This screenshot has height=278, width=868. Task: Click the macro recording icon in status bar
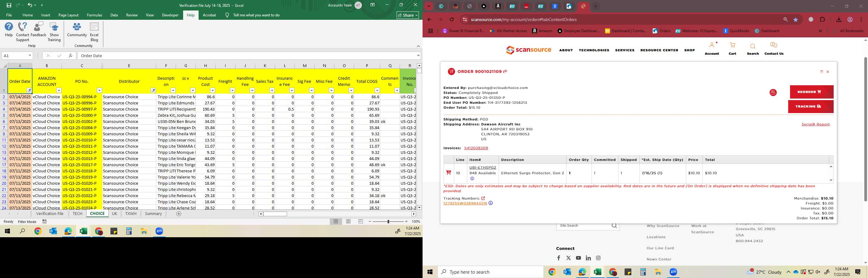45,221
